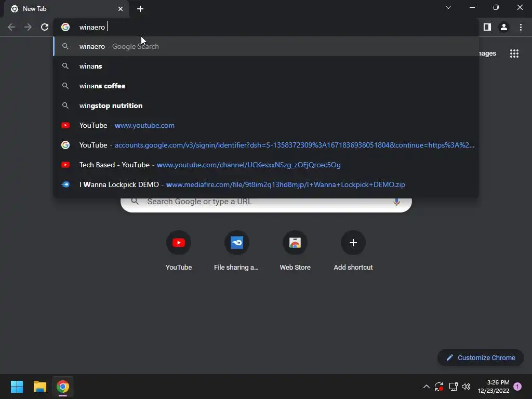
Task: Open I Wanna Lockpick DEMO mediafire suggestion
Action: click(266, 184)
